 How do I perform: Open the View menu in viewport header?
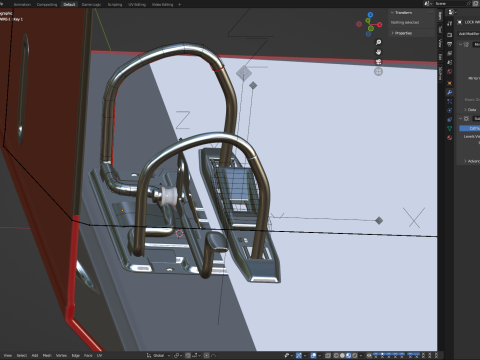pyautogui.click(x=7, y=355)
